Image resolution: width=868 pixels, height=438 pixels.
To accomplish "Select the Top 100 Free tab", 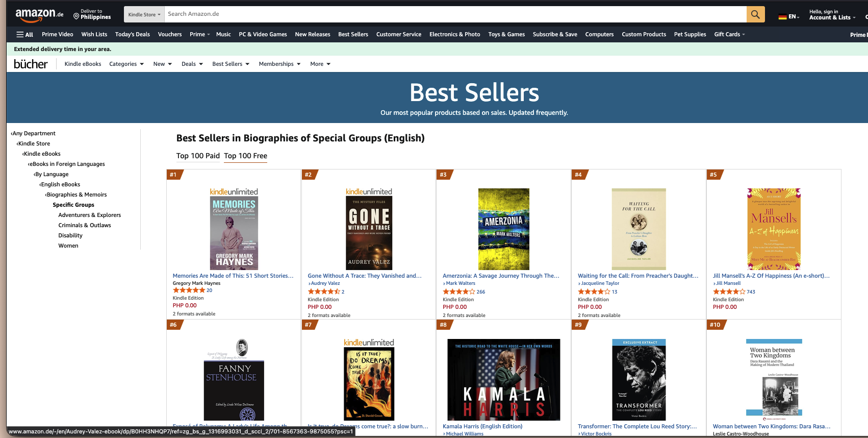I will 245,156.
